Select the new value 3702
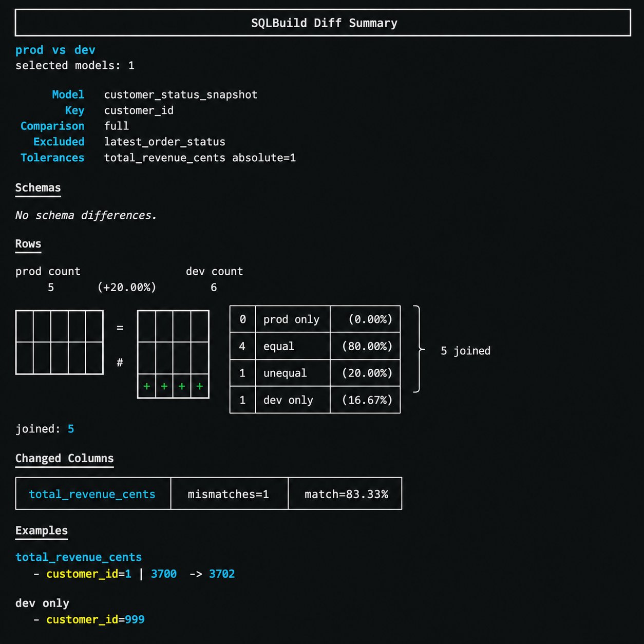 pos(222,574)
